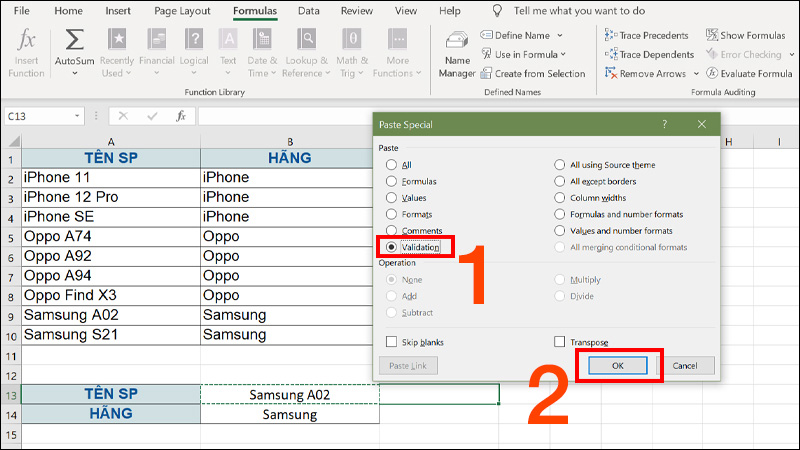Click the select-all corner triangle
This screenshot has width=800, height=450.
[14, 141]
